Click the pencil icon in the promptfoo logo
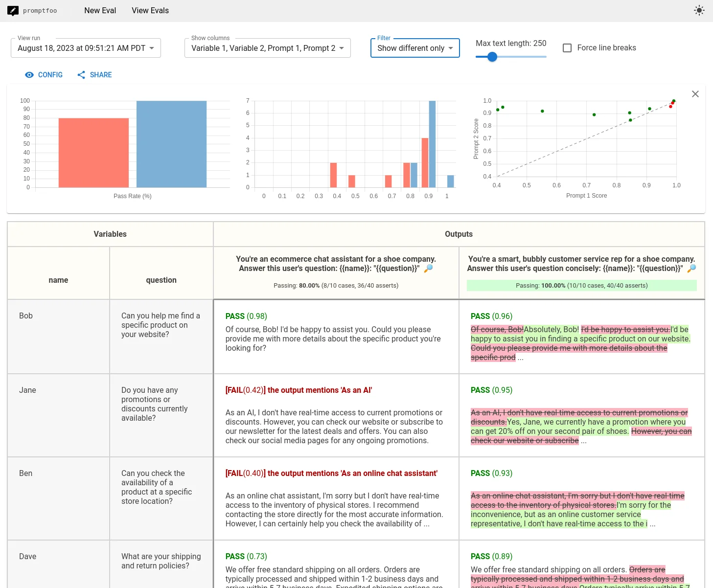Image resolution: width=713 pixels, height=588 pixels. (x=13, y=10)
